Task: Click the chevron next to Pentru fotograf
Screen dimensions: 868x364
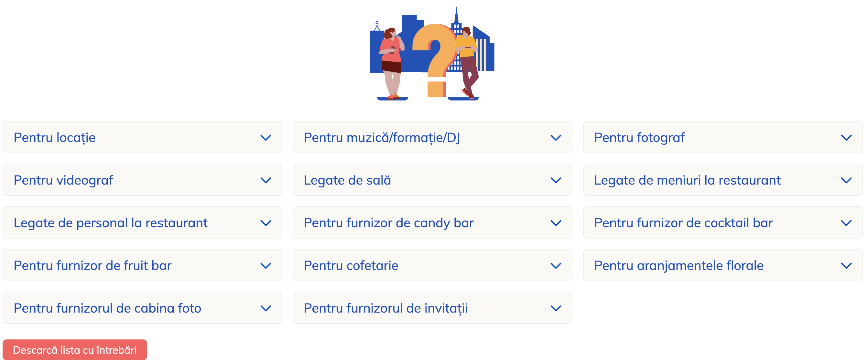Action: pos(846,138)
